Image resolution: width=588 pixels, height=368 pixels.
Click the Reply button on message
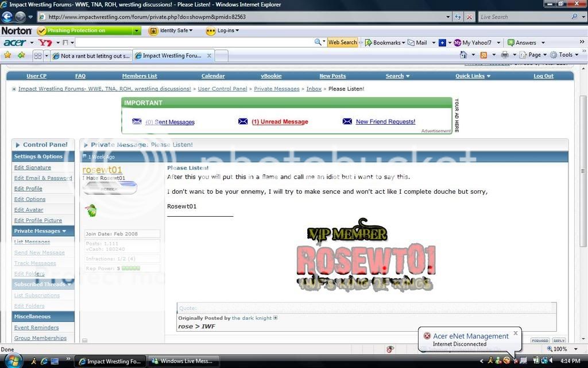coord(559,340)
